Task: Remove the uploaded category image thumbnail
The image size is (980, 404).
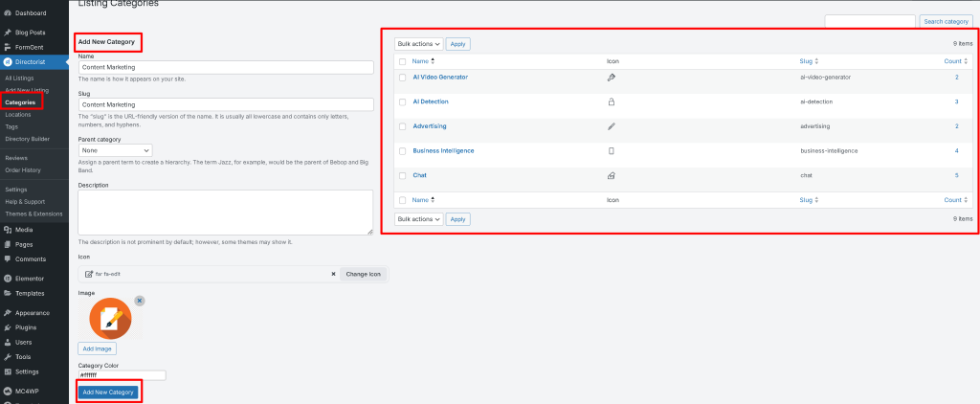Action: coord(140,301)
